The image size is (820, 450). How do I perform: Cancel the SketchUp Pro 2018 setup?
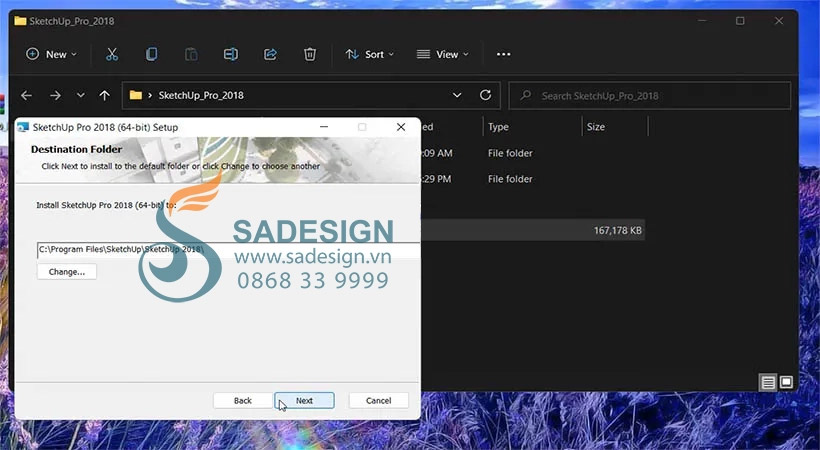(379, 400)
